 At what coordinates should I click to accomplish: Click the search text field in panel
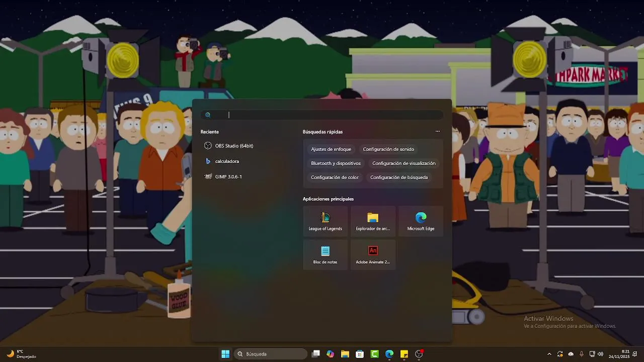click(x=322, y=115)
